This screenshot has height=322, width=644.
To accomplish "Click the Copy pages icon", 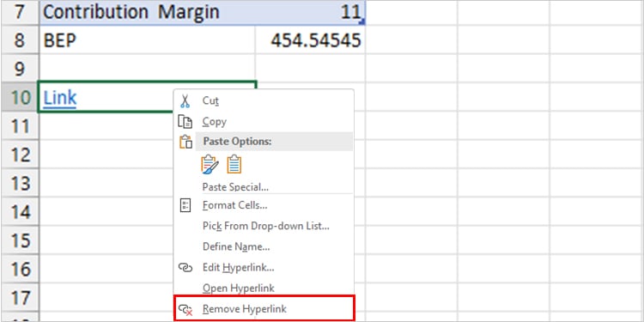I will 185,122.
